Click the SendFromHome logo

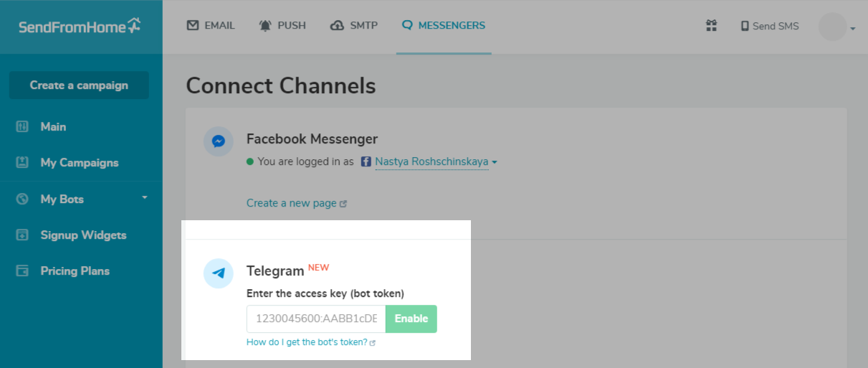pos(80,27)
